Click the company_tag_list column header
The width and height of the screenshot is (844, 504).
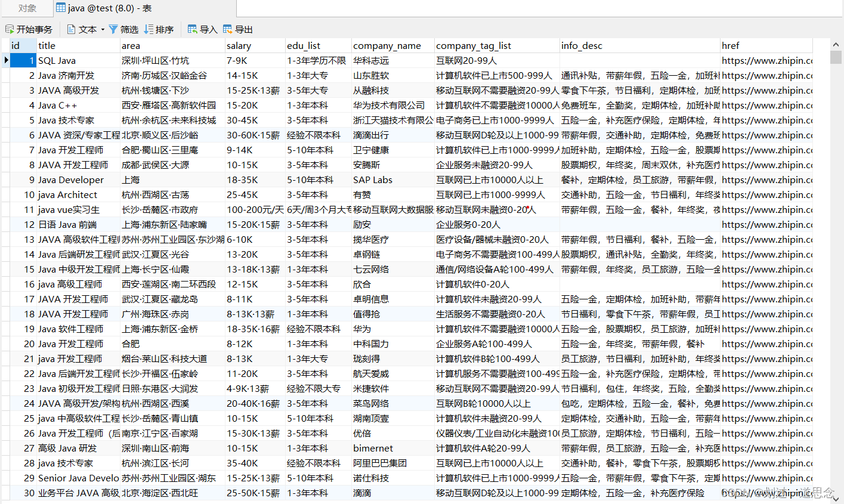pyautogui.click(x=497, y=45)
